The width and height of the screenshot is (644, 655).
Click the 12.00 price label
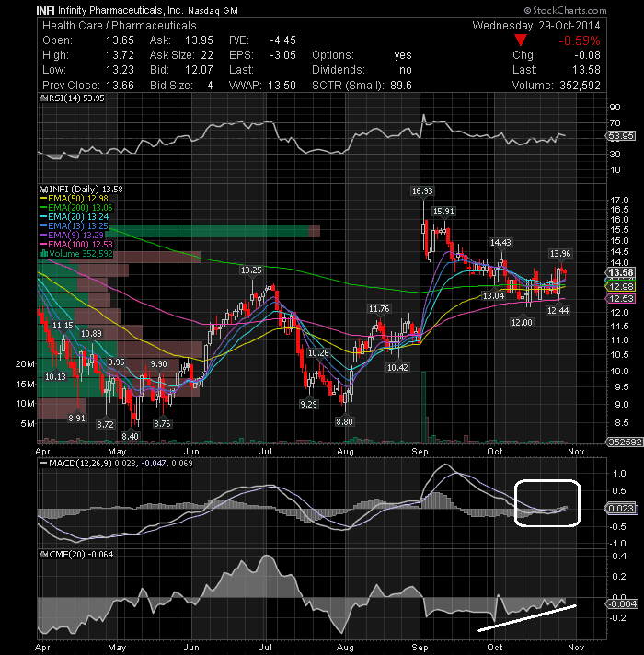(522, 322)
